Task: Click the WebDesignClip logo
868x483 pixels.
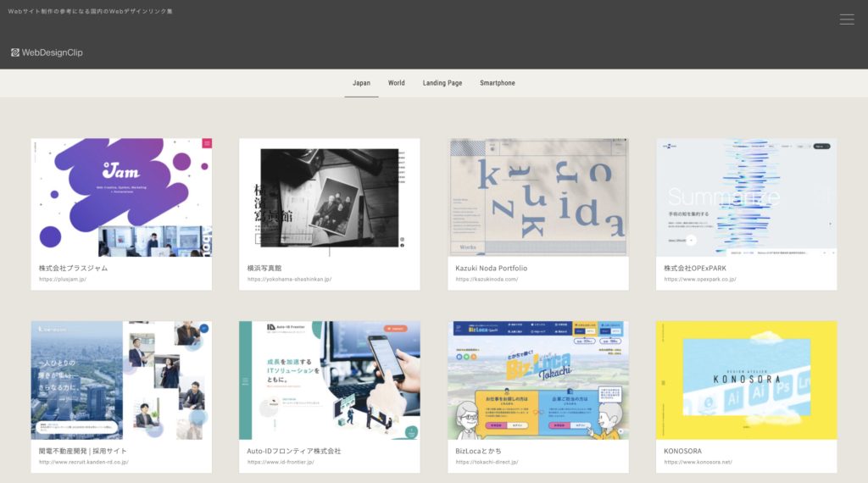Action: tap(47, 53)
